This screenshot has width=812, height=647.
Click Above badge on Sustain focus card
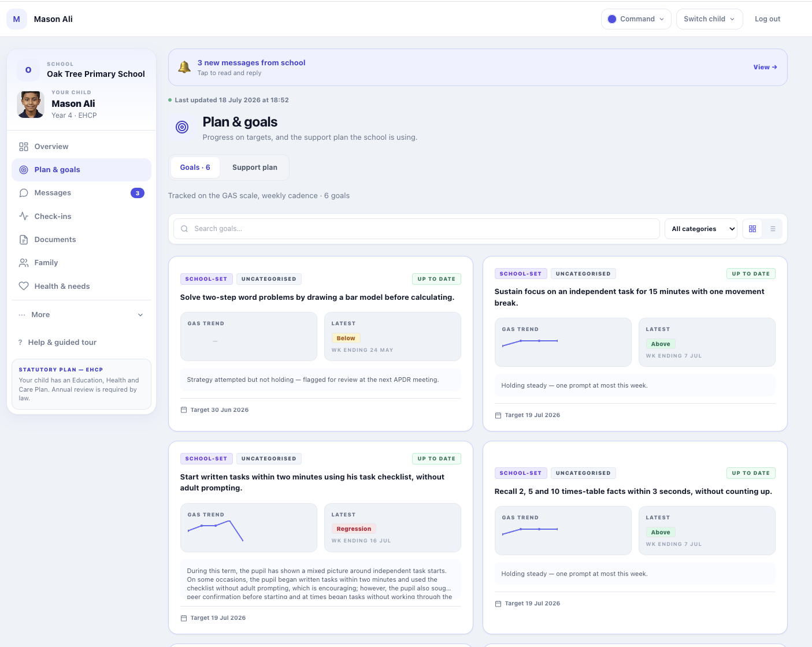coord(661,344)
